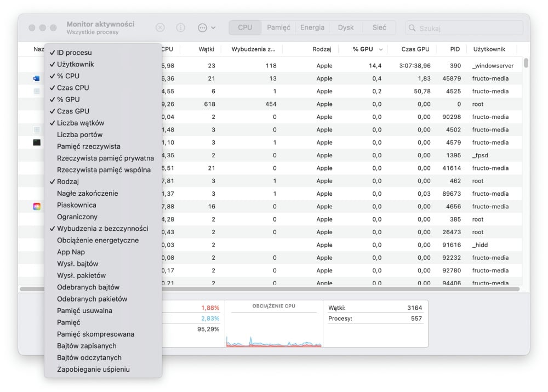Click the horizontal scrollbar of process table
The image size is (548, 392).
(x=270, y=289)
